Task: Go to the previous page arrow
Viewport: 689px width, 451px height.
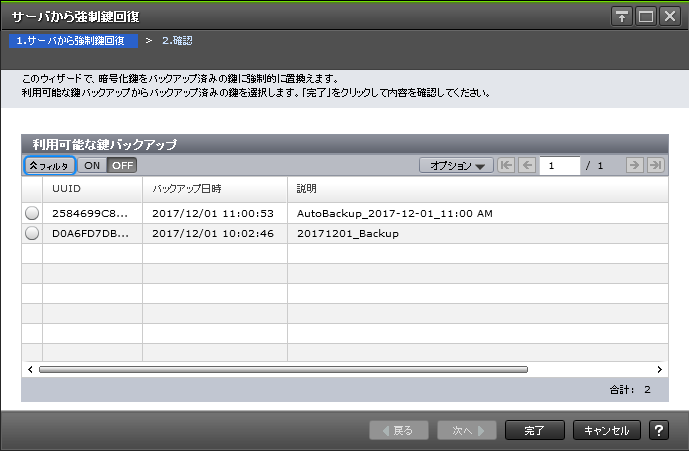Action: pyautogui.click(x=527, y=165)
